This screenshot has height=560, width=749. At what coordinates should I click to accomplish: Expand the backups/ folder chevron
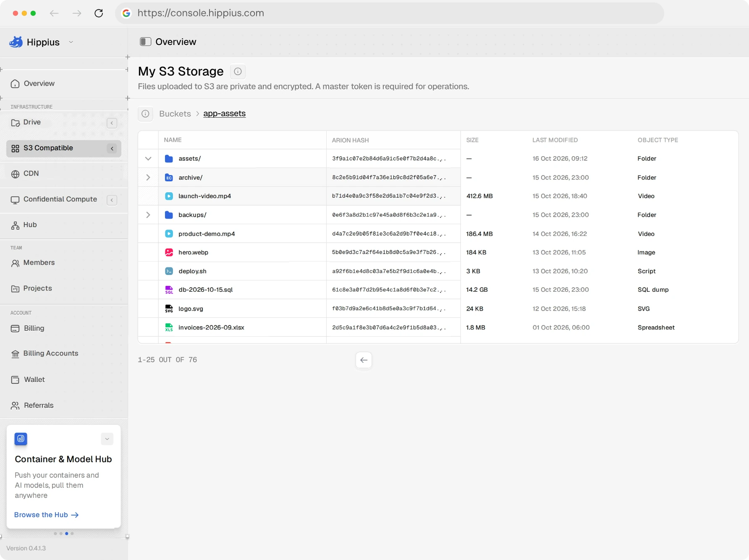(x=148, y=215)
